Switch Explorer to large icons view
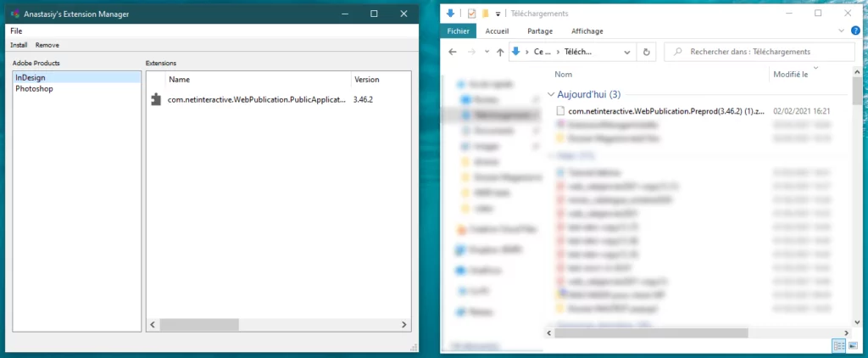This screenshot has height=358, width=868. click(853, 346)
